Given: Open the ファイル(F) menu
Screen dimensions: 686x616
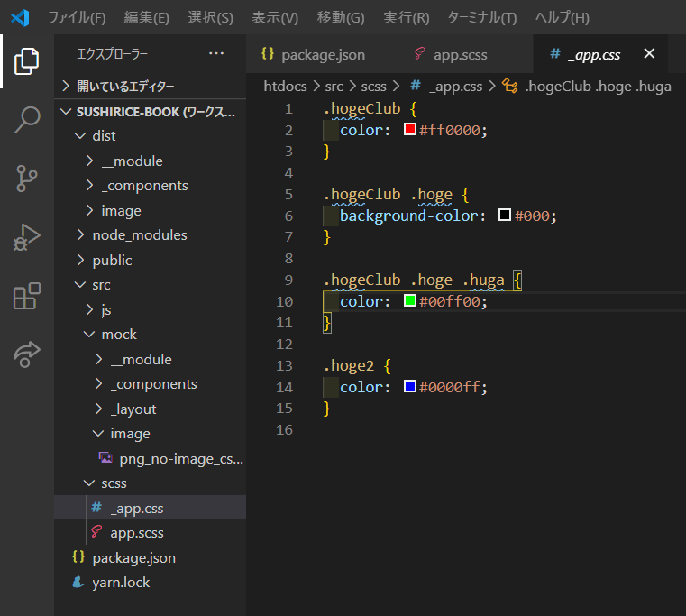Looking at the screenshot, I should (77, 18).
